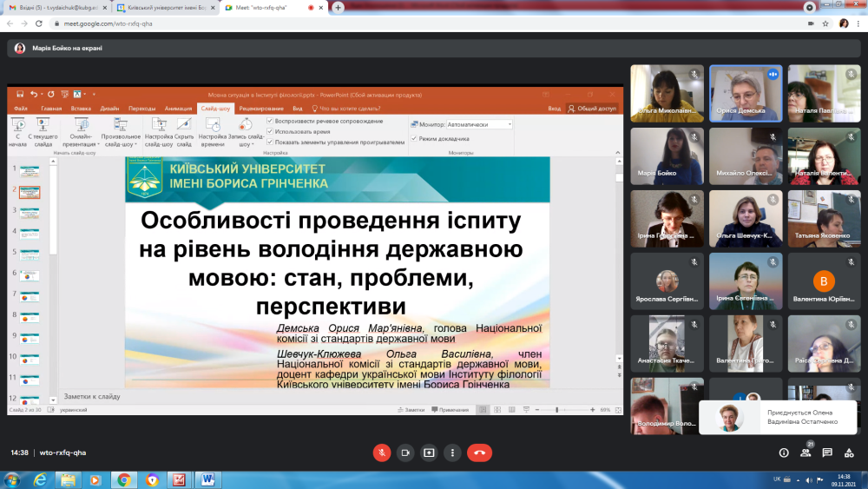Click the zoom slider handle in PowerPoint
This screenshot has width=868, height=489.
(557, 410)
